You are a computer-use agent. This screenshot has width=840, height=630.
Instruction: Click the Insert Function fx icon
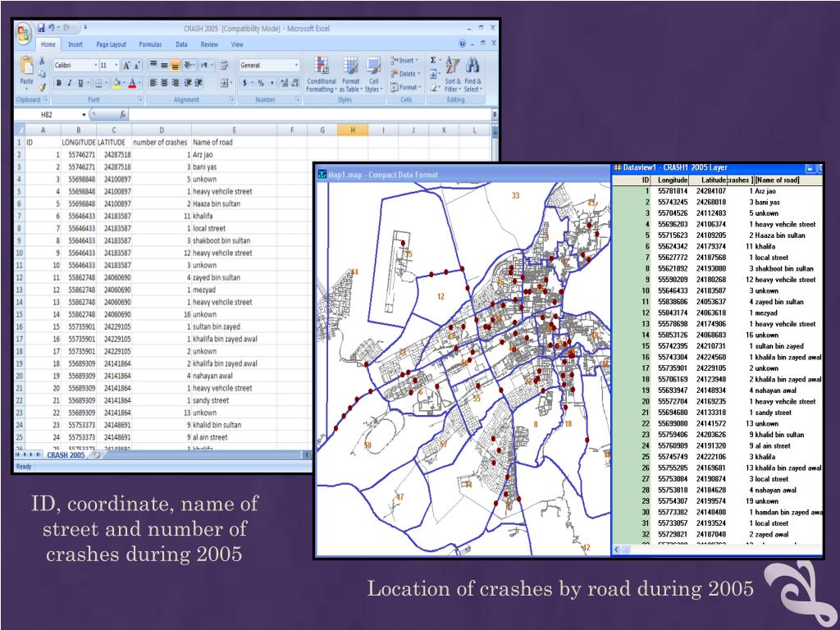coord(123,114)
